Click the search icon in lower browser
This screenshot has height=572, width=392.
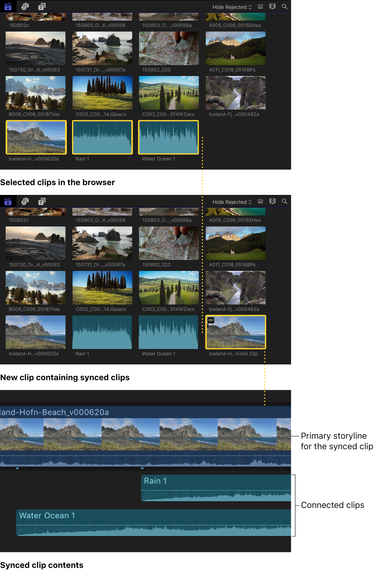tap(284, 201)
